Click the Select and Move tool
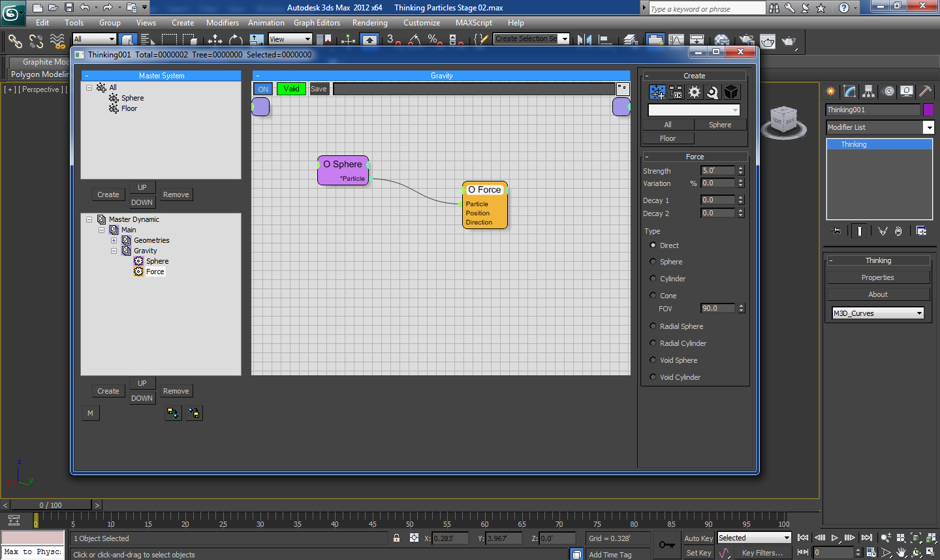 (215, 41)
